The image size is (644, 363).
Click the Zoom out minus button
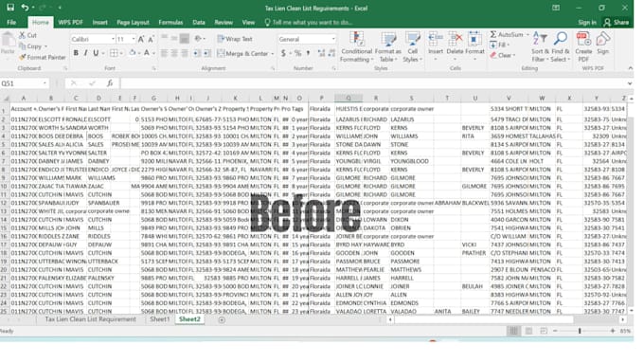tap(555, 331)
